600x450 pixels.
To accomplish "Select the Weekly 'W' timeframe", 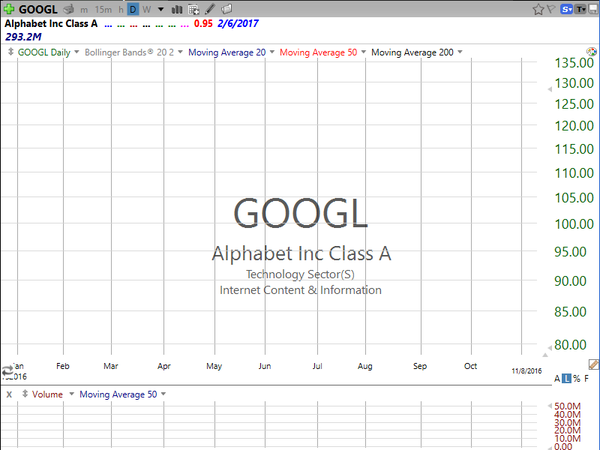I will (x=147, y=10).
